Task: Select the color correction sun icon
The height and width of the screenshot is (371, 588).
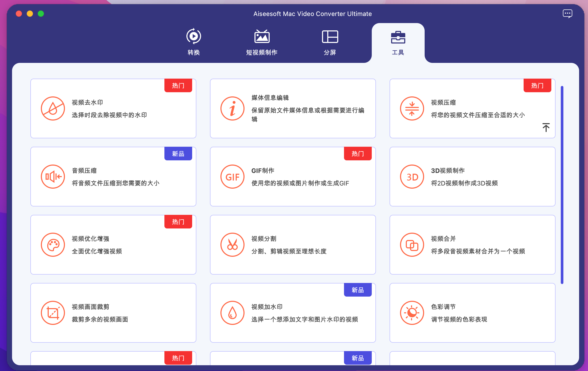Action: coord(412,313)
